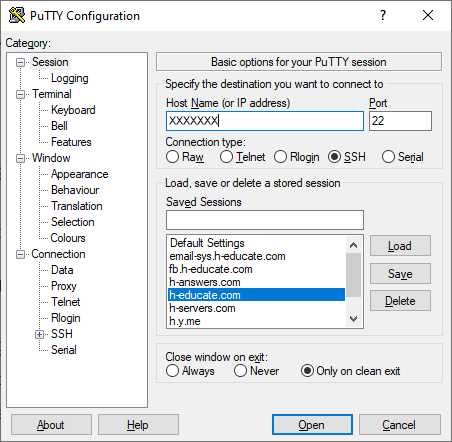This screenshot has width=452, height=442.
Task: Click the Load session button
Action: pyautogui.click(x=400, y=246)
